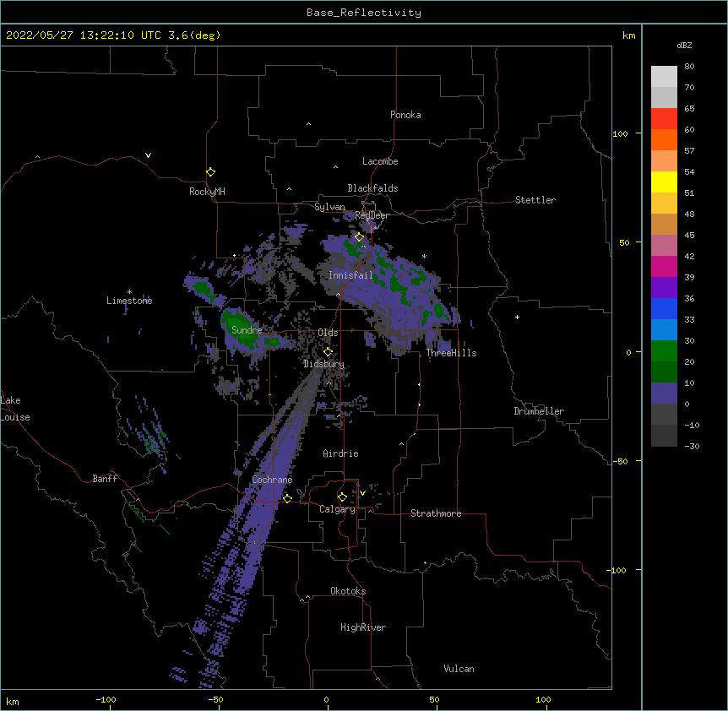This screenshot has height=711, width=728.
Task: Click the Blackfalds city label
Action: tap(372, 188)
